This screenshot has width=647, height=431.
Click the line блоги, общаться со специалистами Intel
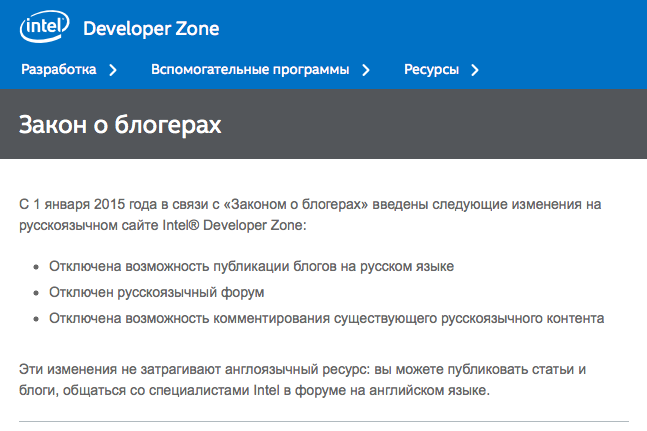(254, 390)
